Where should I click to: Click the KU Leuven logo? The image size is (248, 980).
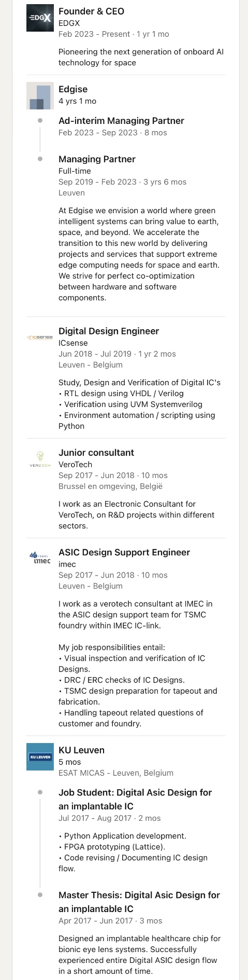click(x=40, y=757)
